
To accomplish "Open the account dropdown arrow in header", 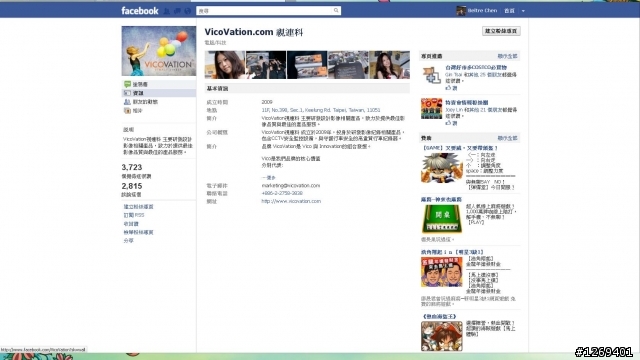I will point(523,11).
